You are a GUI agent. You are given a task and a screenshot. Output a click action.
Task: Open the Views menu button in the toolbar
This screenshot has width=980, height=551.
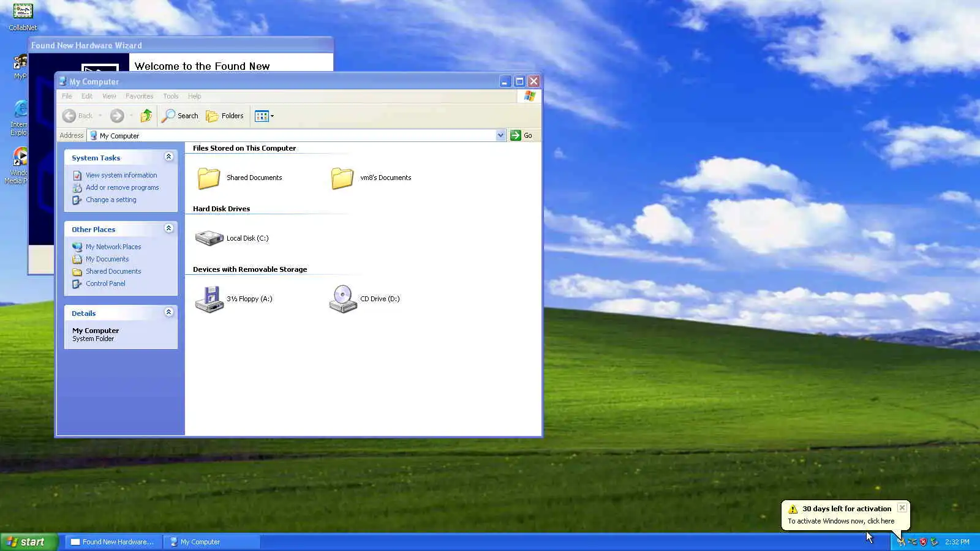tap(264, 116)
